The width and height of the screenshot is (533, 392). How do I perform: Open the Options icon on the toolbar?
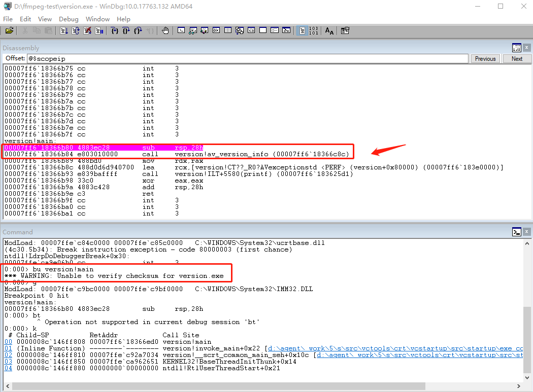click(345, 30)
